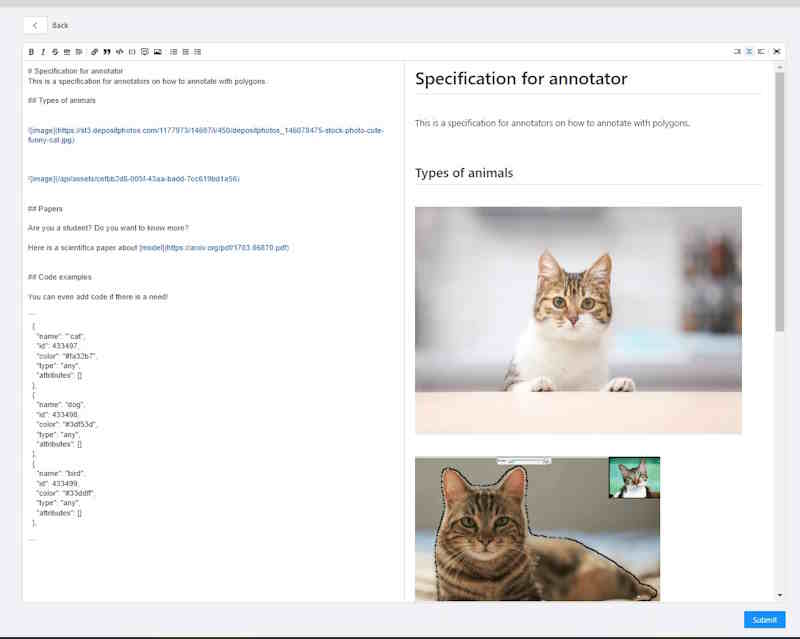This screenshot has width=800, height=639.
Task: Insert a table with the table icon
Action: [x=144, y=51]
